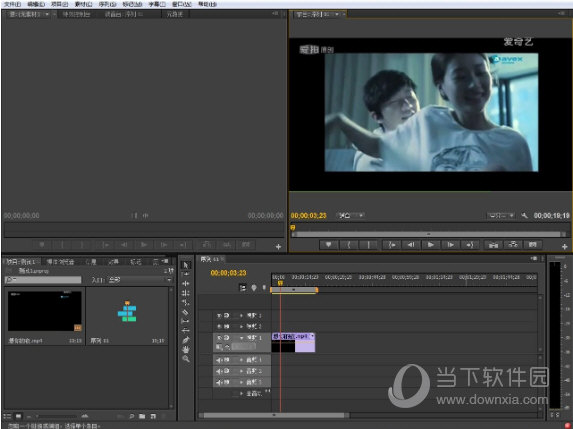Toggle Snap in the timeline
Viewport: 573px width, 429px height.
243,288
